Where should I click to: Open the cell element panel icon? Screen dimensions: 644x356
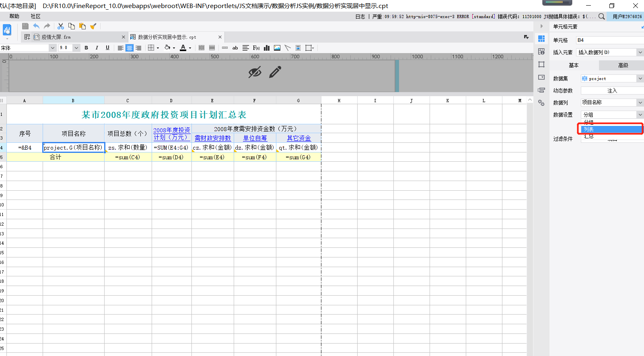click(x=541, y=39)
